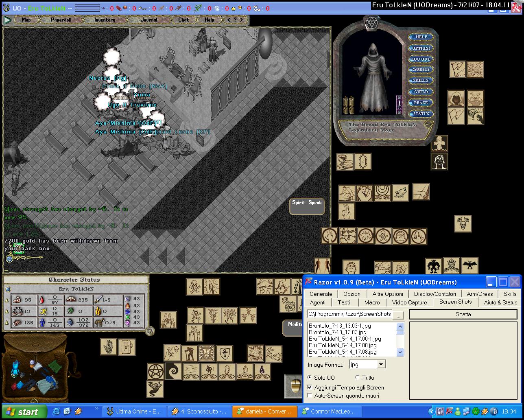Screen dimensions: 524x420
Task: Click the glowing chest armor spell icon
Action: click(207, 353)
